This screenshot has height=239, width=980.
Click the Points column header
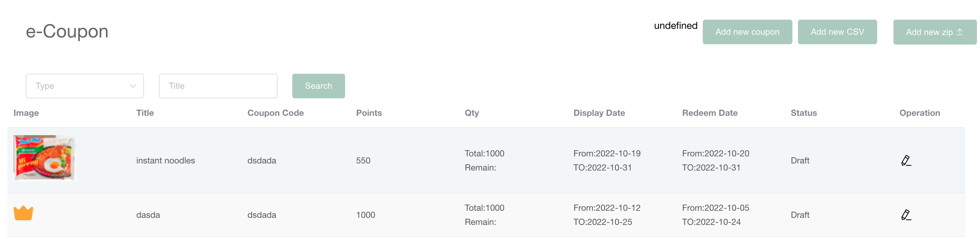click(x=369, y=113)
